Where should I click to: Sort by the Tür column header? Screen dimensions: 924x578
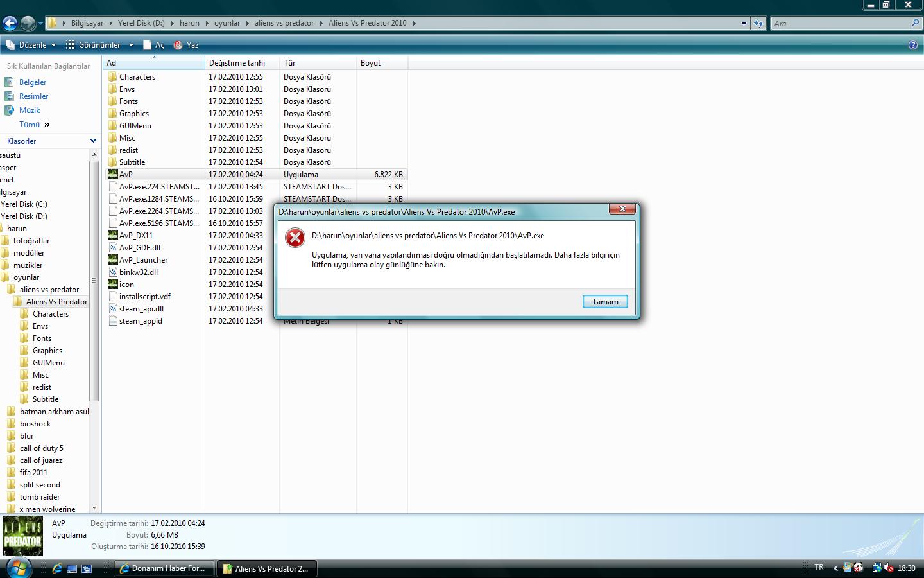click(x=318, y=62)
